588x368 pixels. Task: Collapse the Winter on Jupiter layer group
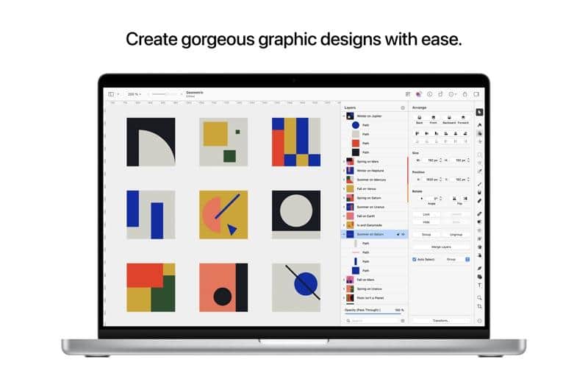click(x=343, y=116)
